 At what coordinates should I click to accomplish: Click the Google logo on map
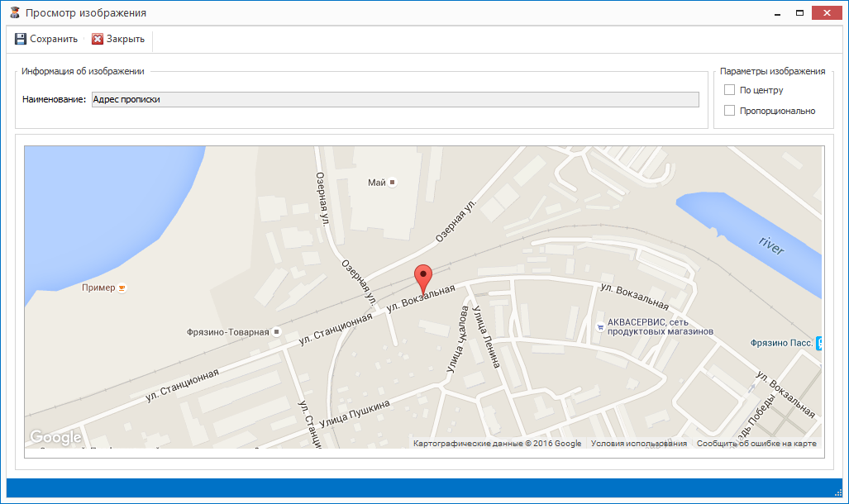tap(55, 437)
